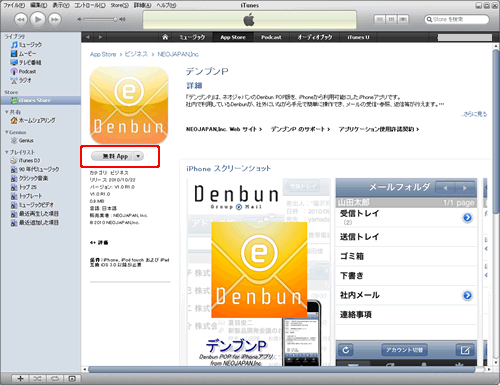Toggle repeat at the bottom bar
This screenshot has height=385, width=500.
[x=55, y=379]
